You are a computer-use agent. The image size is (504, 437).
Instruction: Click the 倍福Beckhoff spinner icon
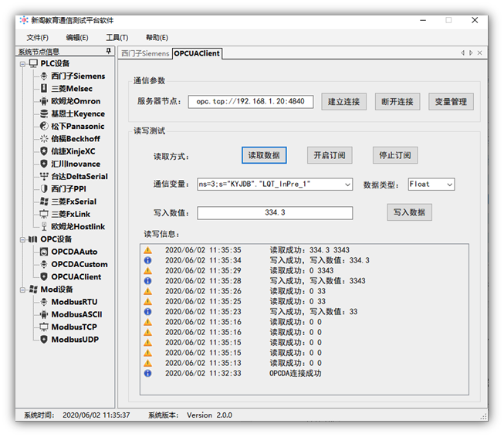tap(44, 139)
